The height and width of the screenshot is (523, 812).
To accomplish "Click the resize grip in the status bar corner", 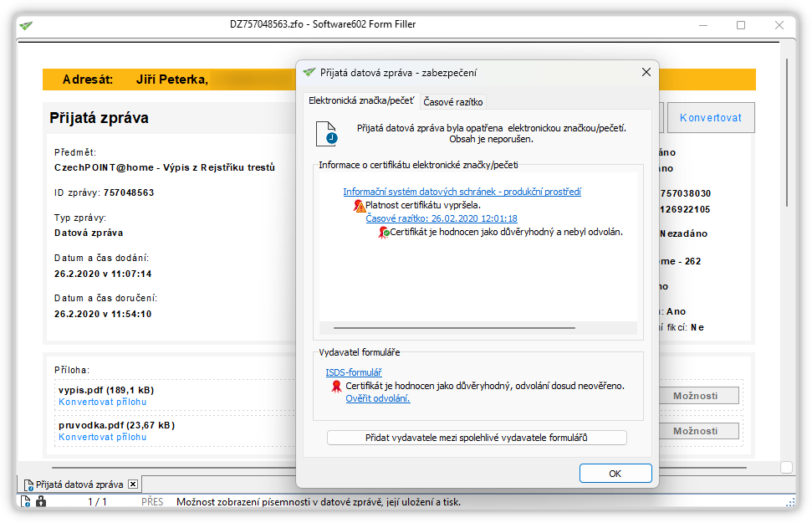I will (791, 502).
